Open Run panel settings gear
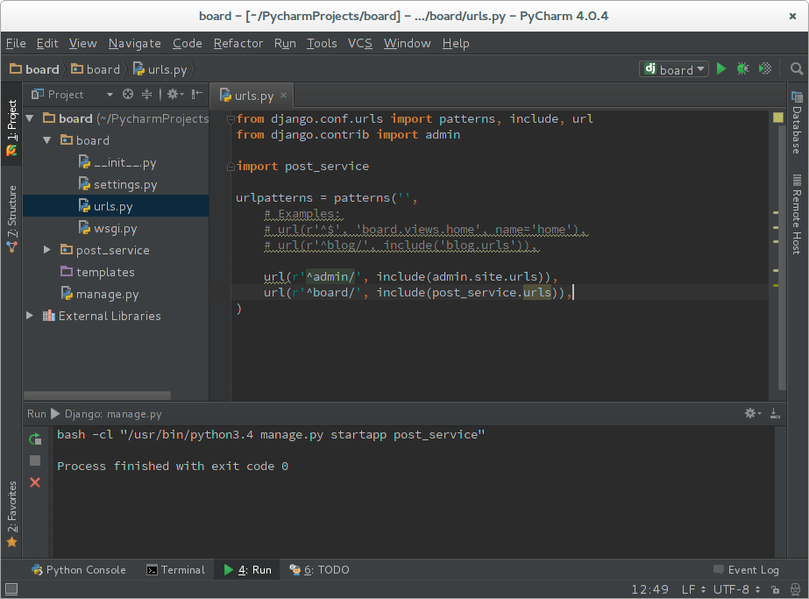 (x=752, y=413)
